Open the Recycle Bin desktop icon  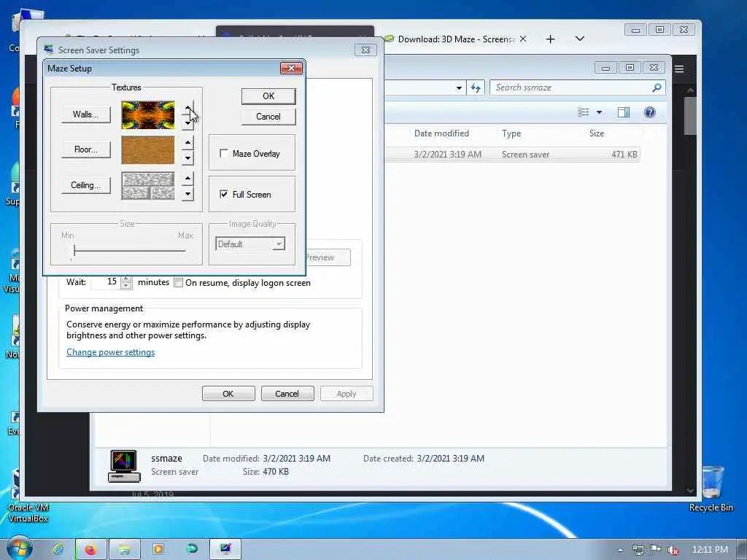pos(712,489)
